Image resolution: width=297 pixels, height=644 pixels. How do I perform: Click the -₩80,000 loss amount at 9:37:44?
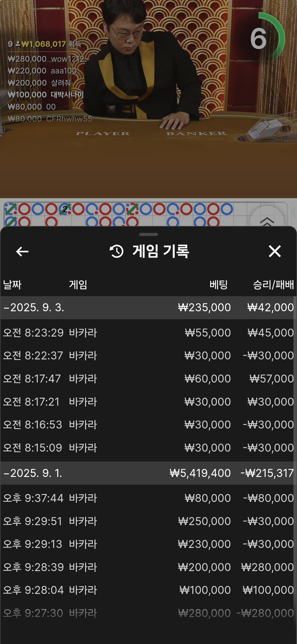click(268, 498)
